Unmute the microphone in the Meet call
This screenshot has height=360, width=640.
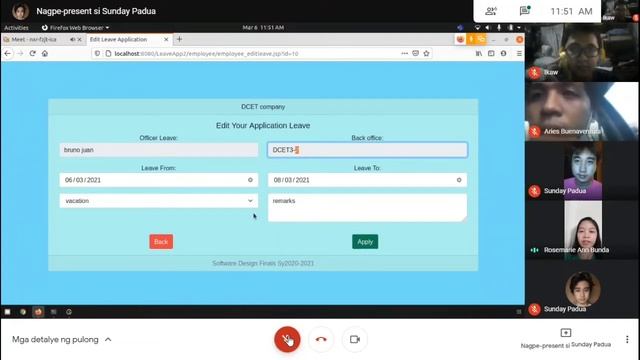[x=287, y=339]
